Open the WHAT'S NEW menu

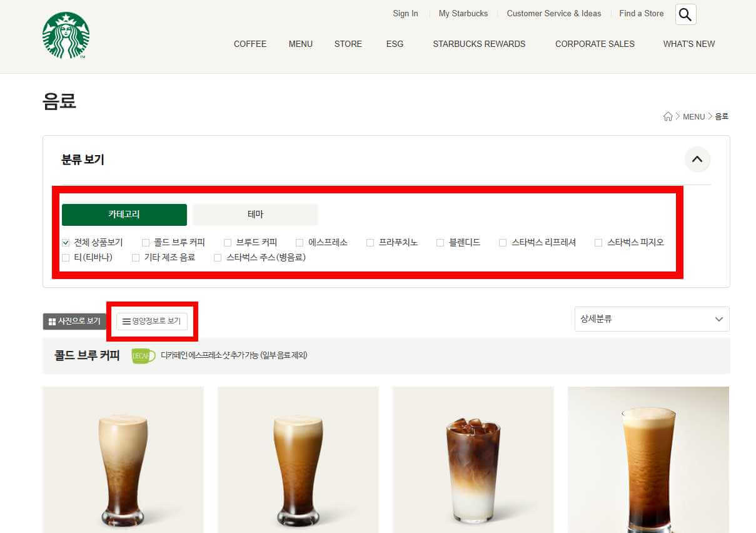689,44
